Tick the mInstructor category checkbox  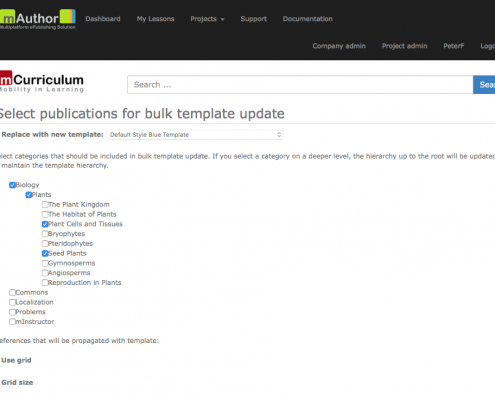(12, 322)
